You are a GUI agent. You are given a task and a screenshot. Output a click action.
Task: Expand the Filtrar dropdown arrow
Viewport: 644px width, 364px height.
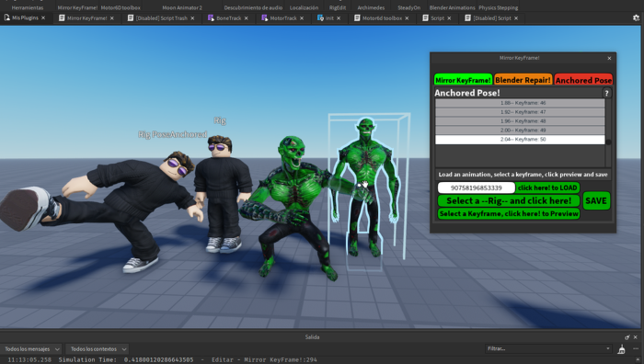point(608,348)
